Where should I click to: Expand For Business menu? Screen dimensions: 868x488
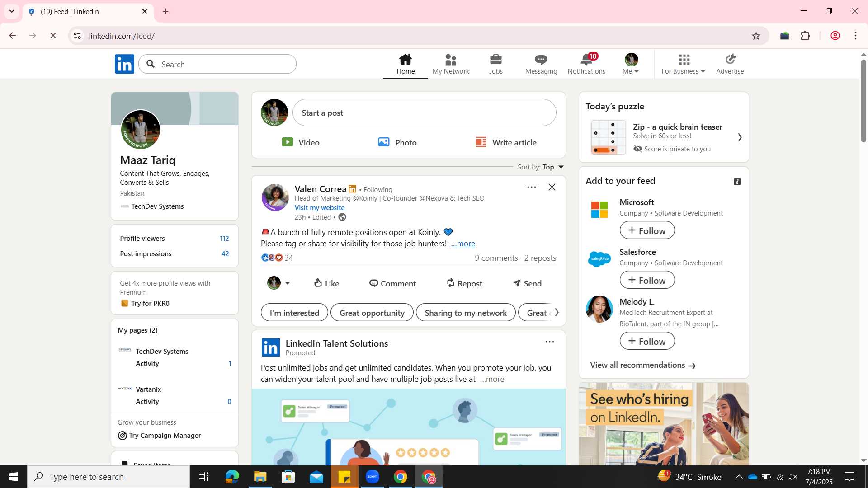click(684, 64)
